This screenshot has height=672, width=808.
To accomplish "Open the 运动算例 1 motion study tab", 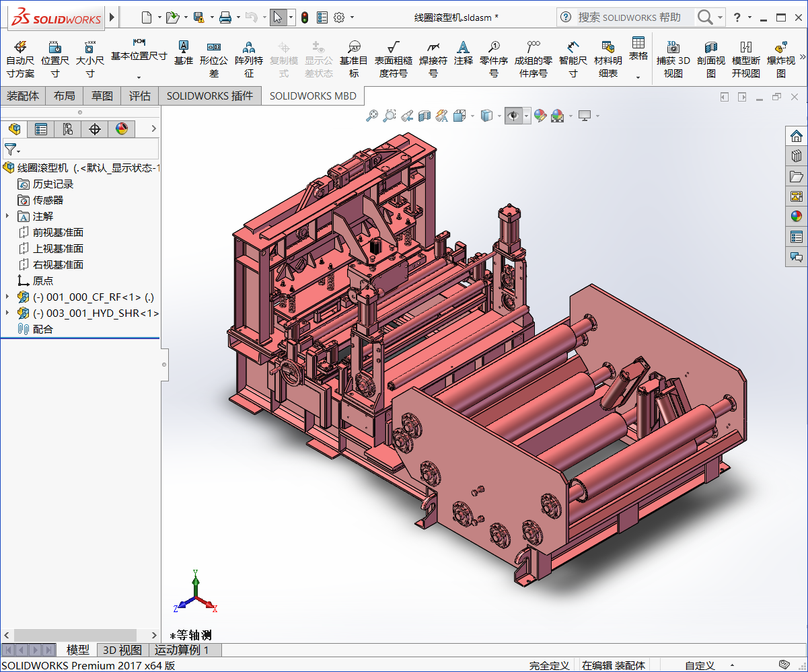I will pyautogui.click(x=182, y=650).
